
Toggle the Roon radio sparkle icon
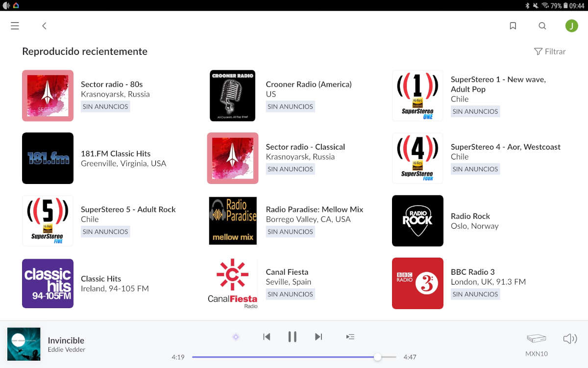tap(236, 337)
